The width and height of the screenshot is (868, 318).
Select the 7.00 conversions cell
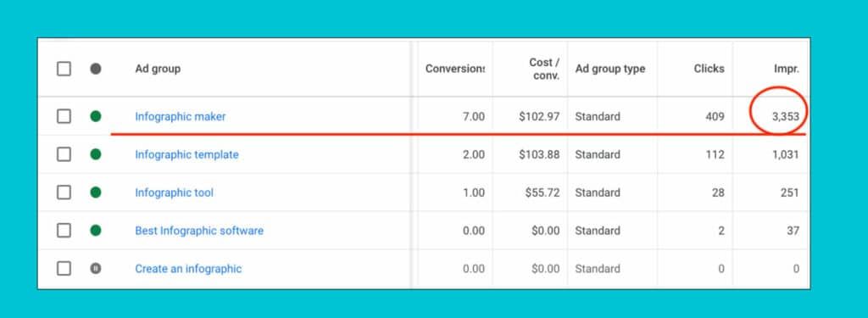click(x=473, y=117)
